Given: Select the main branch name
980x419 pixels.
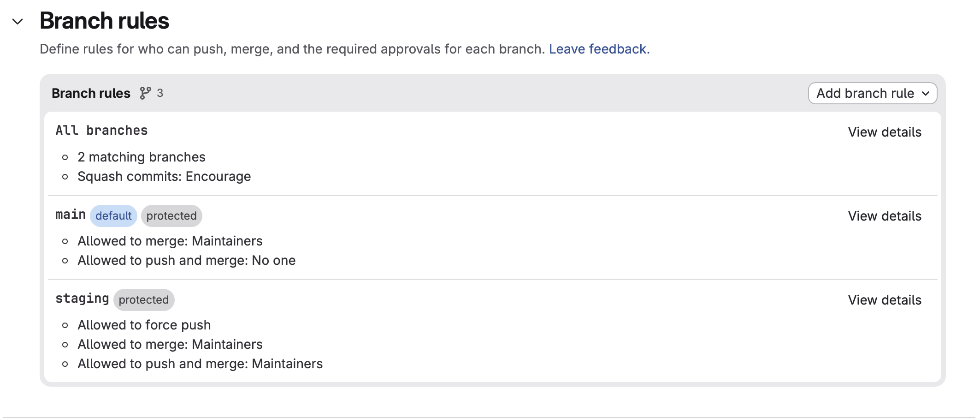Looking at the screenshot, I should (x=71, y=215).
